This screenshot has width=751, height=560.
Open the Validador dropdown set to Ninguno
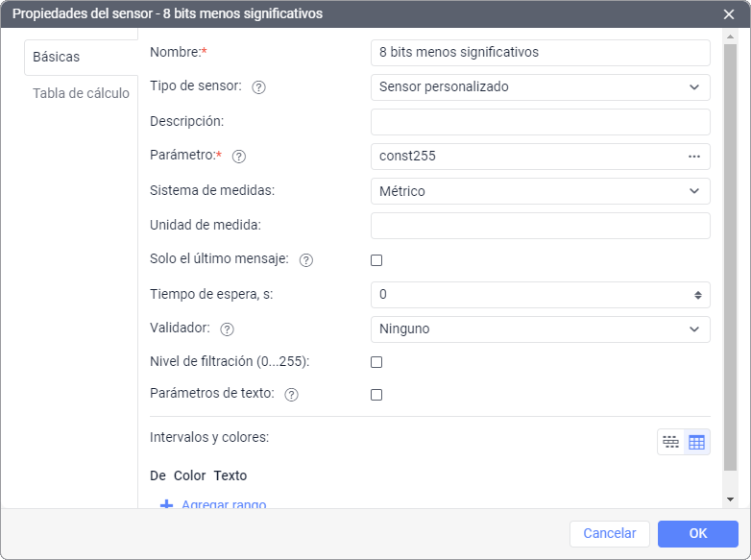[x=541, y=329]
